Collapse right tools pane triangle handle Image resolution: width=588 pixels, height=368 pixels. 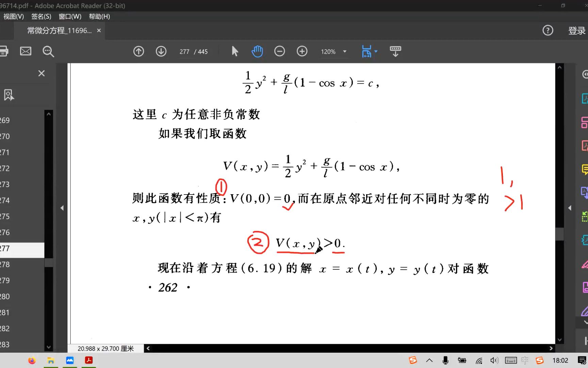click(x=570, y=208)
